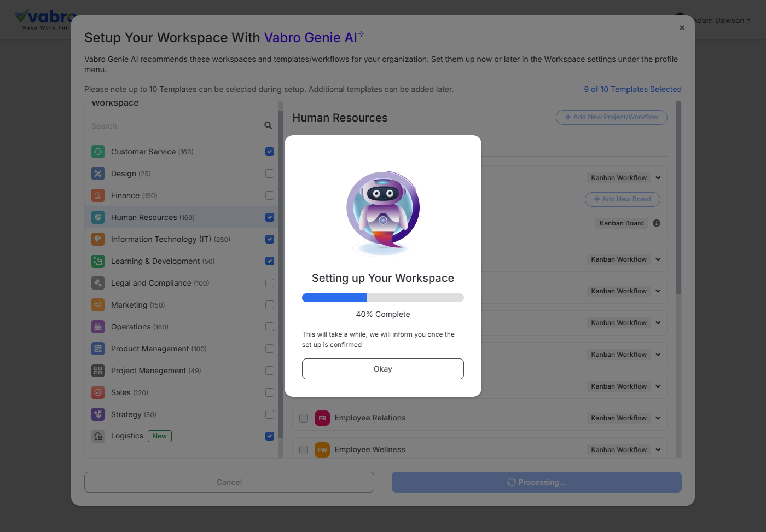The width and height of the screenshot is (766, 532).
Task: Click the Processing button
Action: [x=537, y=482]
